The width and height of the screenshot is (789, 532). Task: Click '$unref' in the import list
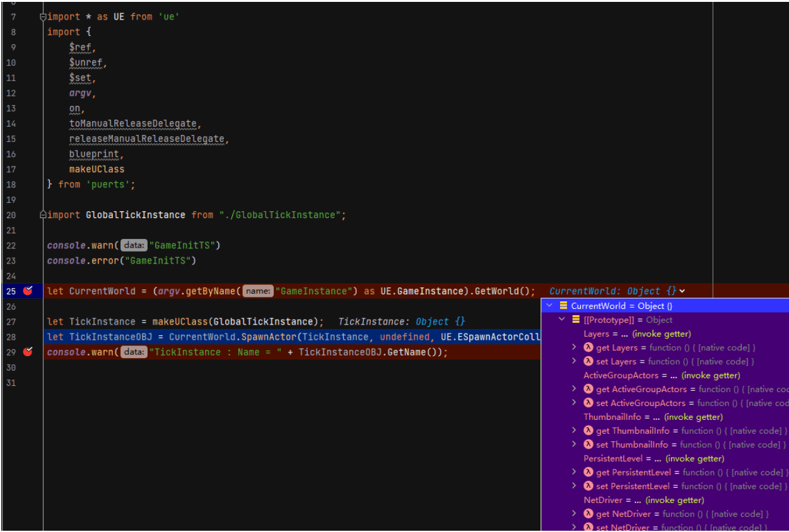pyautogui.click(x=86, y=62)
